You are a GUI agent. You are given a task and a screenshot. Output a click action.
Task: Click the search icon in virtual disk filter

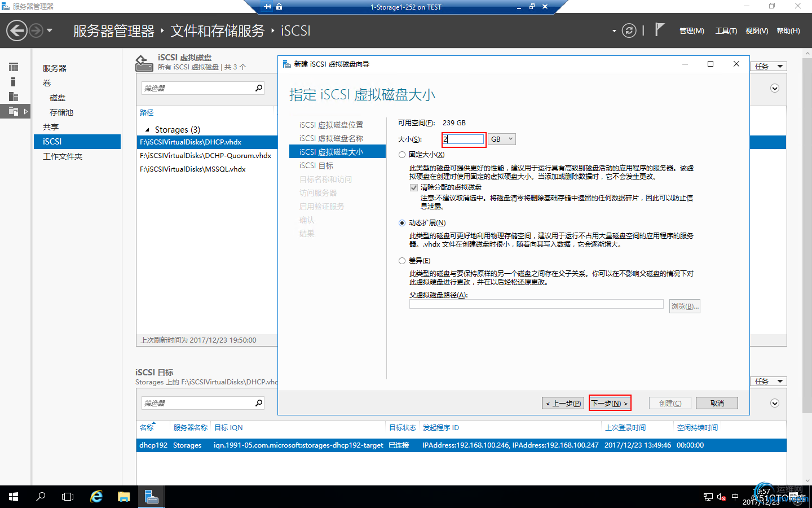tap(259, 88)
